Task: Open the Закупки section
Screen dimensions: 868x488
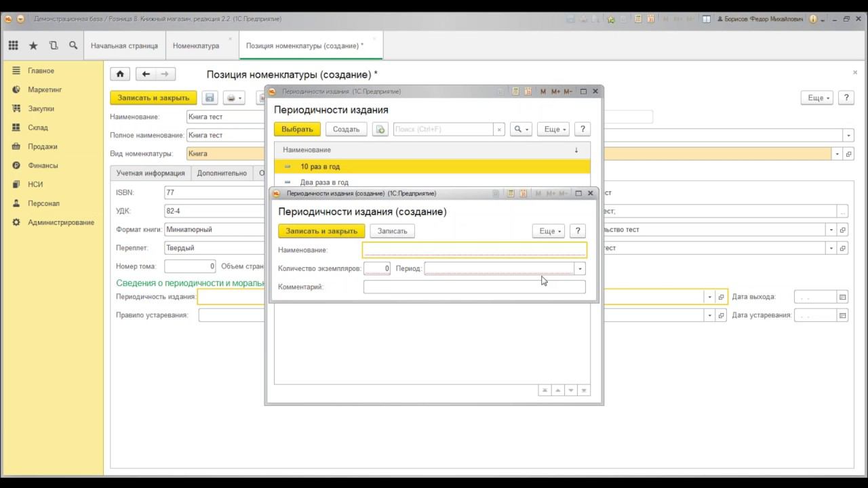Action: point(41,108)
